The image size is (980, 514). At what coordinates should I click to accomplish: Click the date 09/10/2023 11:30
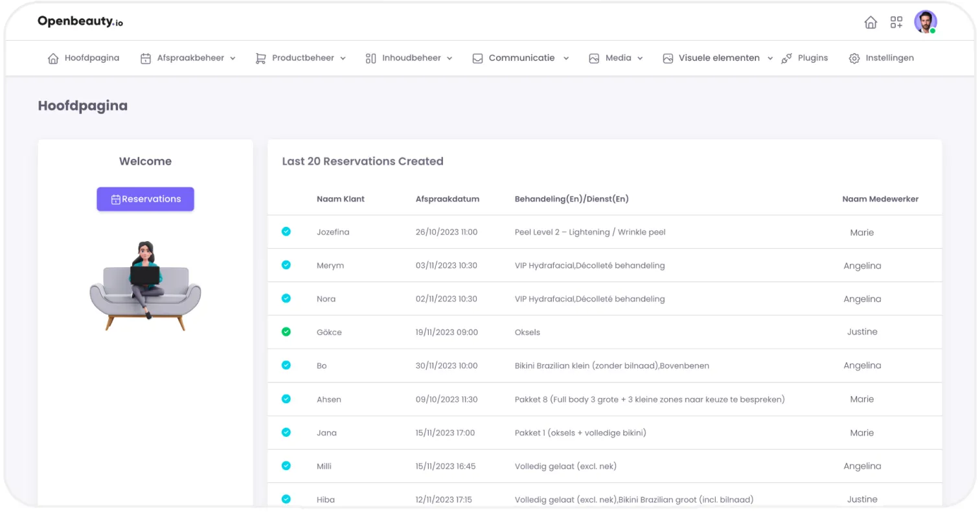[446, 399]
